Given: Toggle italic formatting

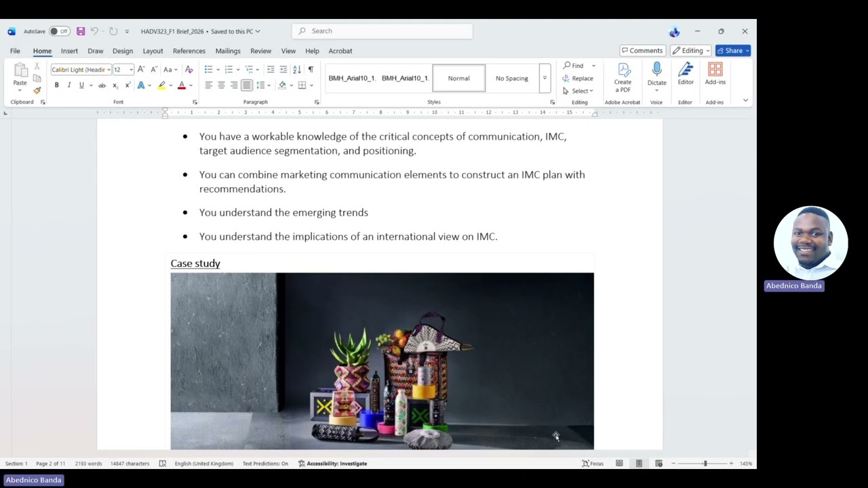Looking at the screenshot, I should [x=68, y=85].
